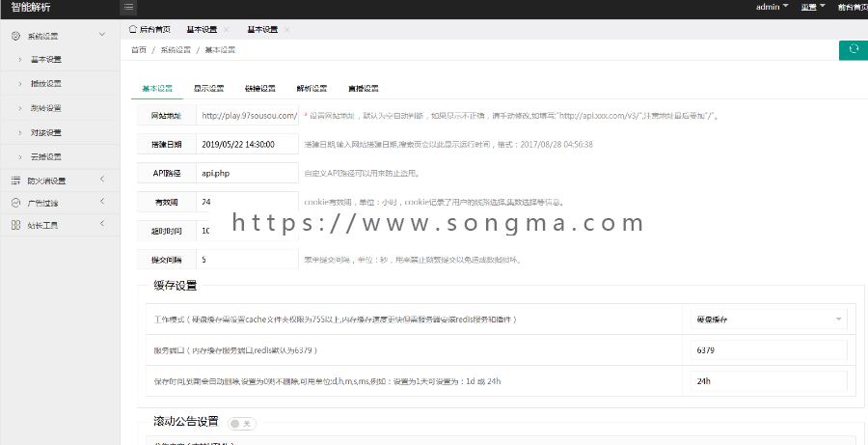Open the admin user dropdown

pos(773,7)
